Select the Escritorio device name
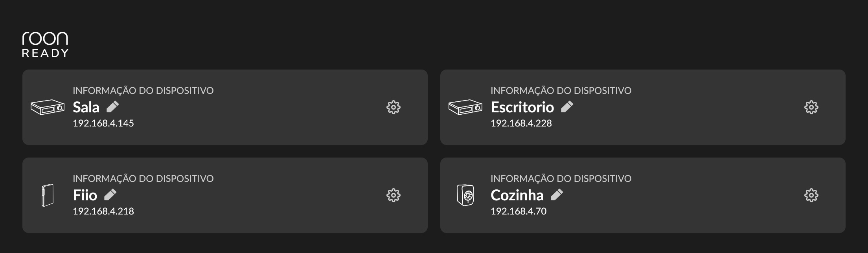This screenshot has height=253, width=868. pos(522,107)
